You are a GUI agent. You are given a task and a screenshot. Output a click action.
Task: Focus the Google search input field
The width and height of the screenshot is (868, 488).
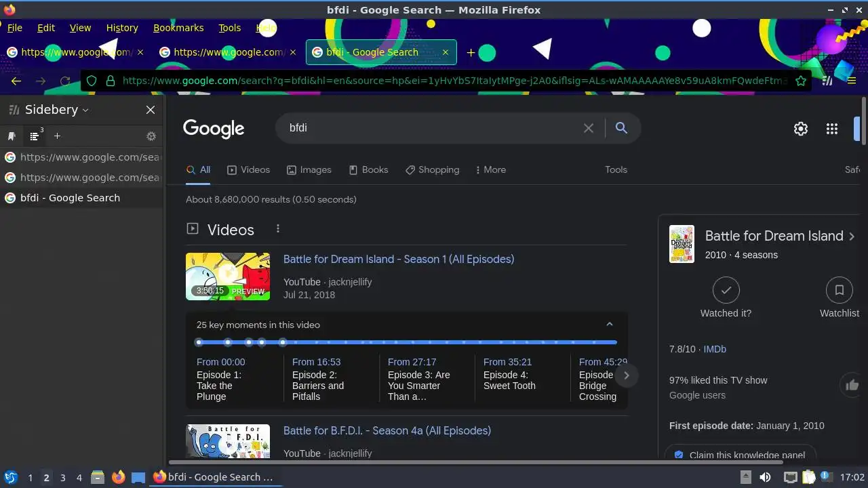(x=431, y=127)
